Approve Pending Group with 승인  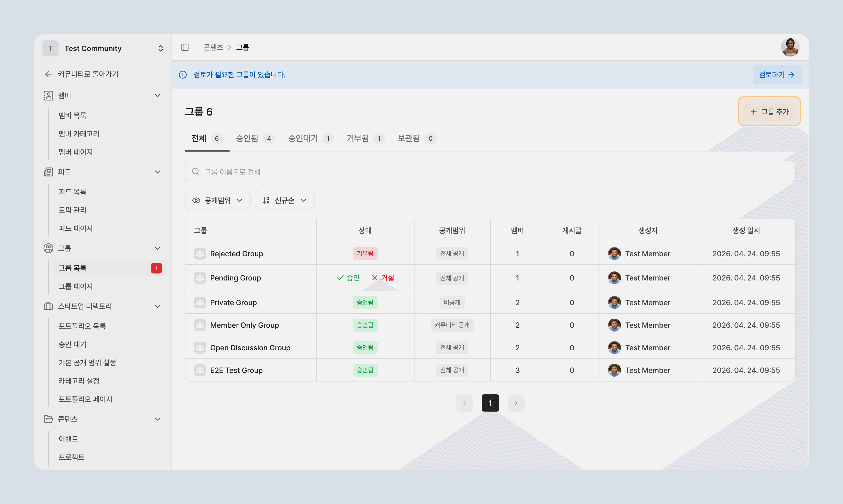click(x=348, y=278)
